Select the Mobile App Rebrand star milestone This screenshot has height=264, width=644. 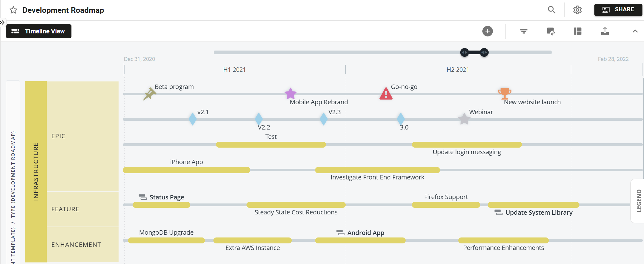pos(290,93)
